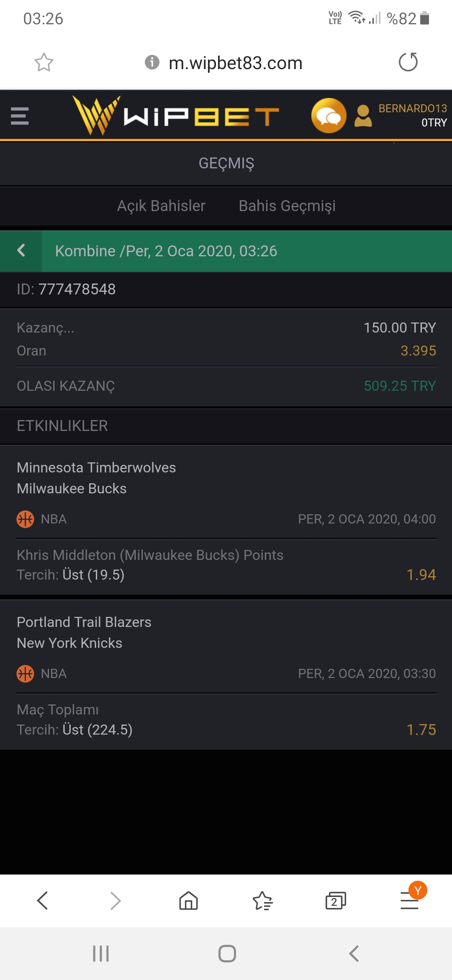Screen dimensions: 452x980
Task: Tap the user profile avatar icon
Action: [363, 116]
